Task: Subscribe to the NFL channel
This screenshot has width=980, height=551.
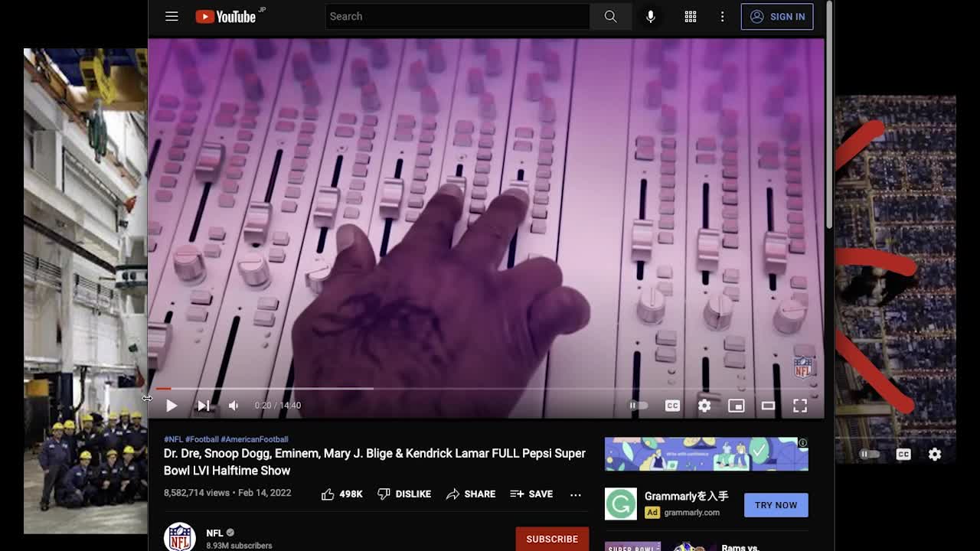Action: 552,539
